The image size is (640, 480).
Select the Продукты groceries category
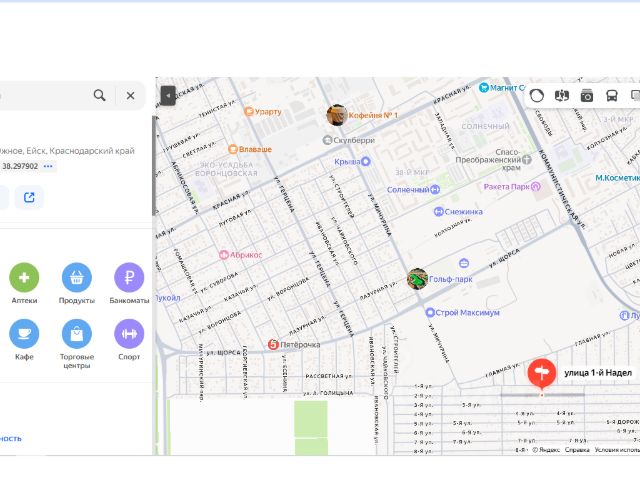(x=77, y=278)
